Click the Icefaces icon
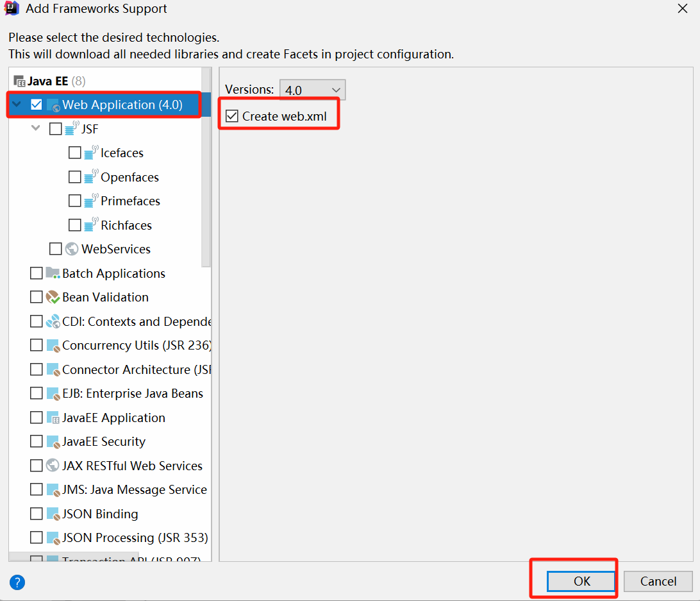The image size is (700, 601). pyautogui.click(x=91, y=153)
